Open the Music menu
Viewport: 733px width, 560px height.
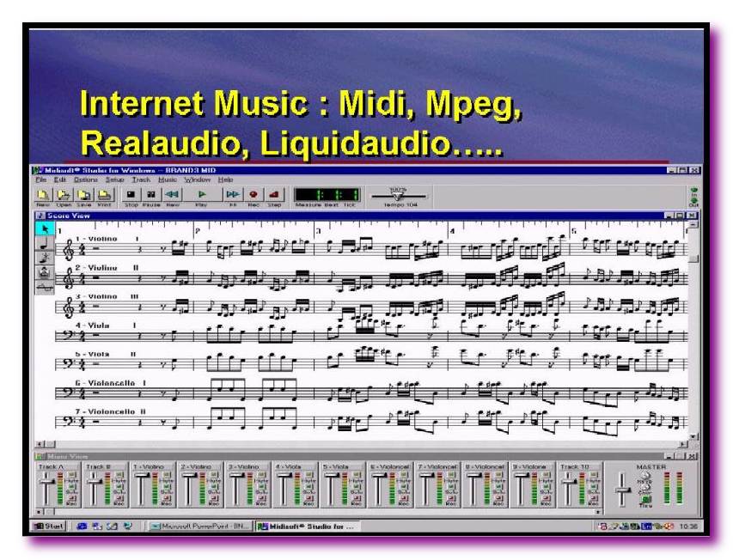167,180
